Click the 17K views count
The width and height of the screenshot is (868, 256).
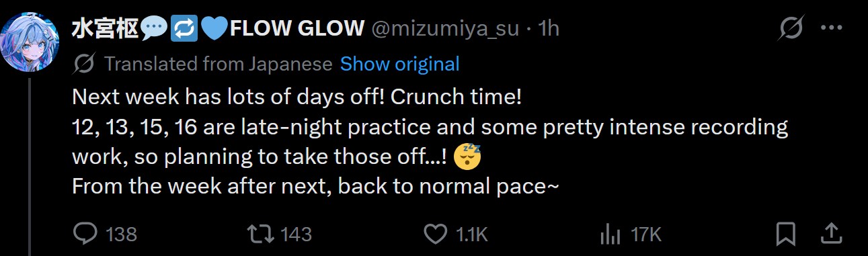point(646,234)
